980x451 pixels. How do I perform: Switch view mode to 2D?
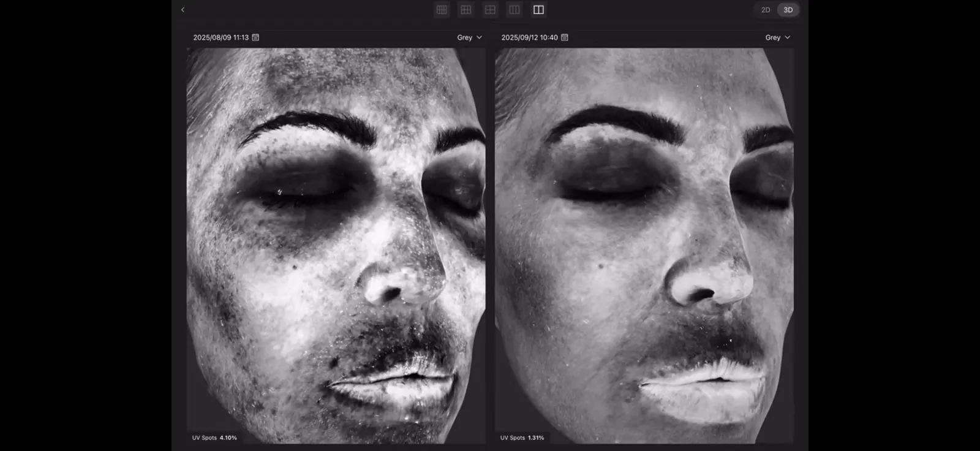766,10
